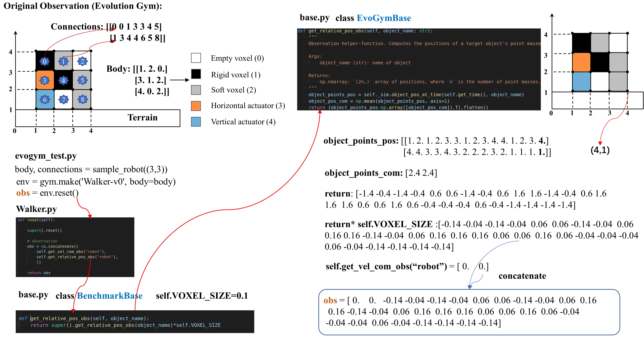
Task: Click the voxel index 0 star badge
Action: [x=44, y=61]
